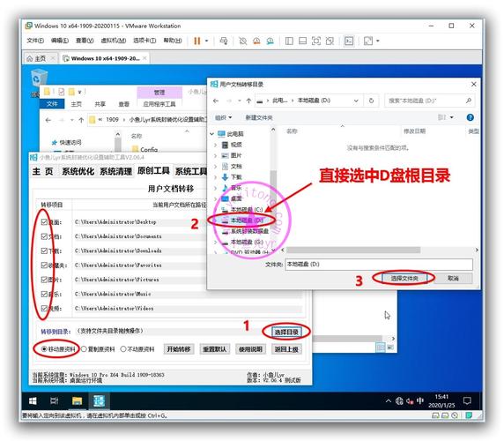Viewport: 504px width, 441px height.
Task: Toggle the thumbnail bar icon in VMware
Action: (302, 41)
